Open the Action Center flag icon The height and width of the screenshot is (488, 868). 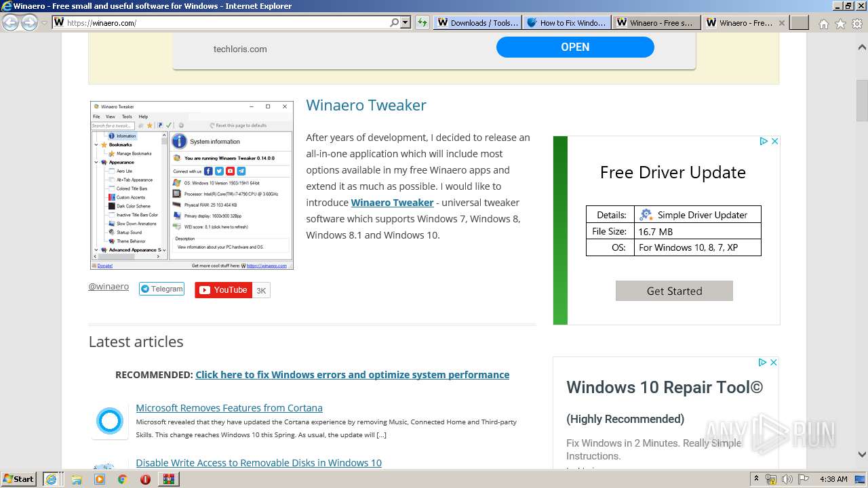[804, 479]
